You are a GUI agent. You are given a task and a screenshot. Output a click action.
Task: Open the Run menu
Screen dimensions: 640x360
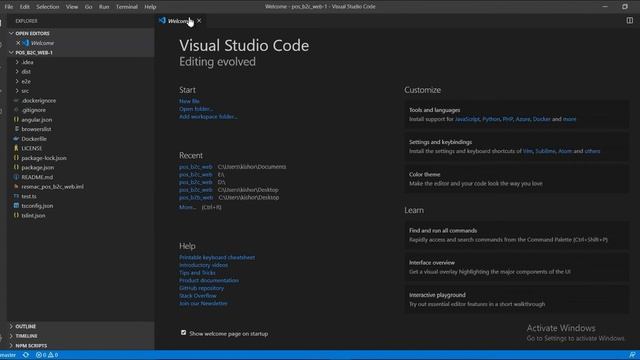click(x=104, y=7)
